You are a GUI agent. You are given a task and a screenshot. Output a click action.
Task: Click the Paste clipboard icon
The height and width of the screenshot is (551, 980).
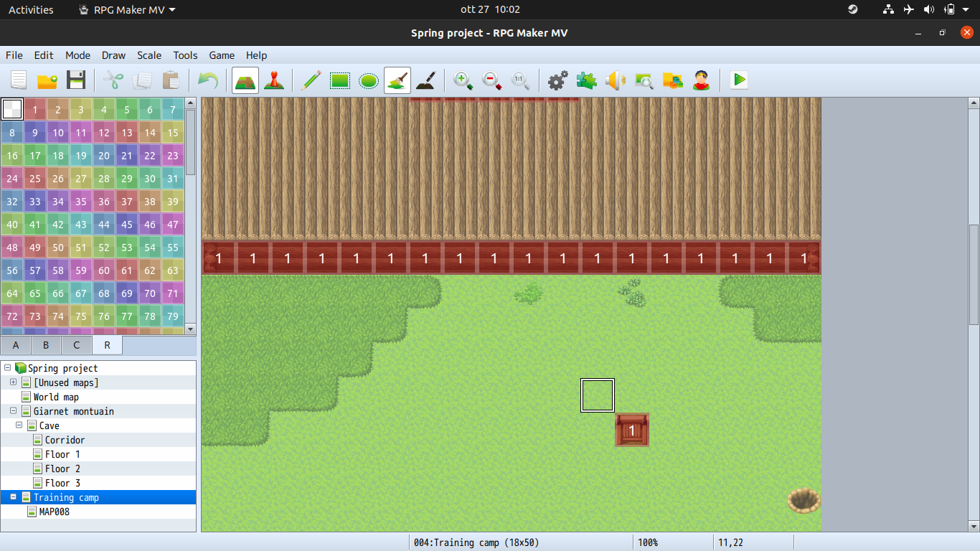[x=171, y=80]
